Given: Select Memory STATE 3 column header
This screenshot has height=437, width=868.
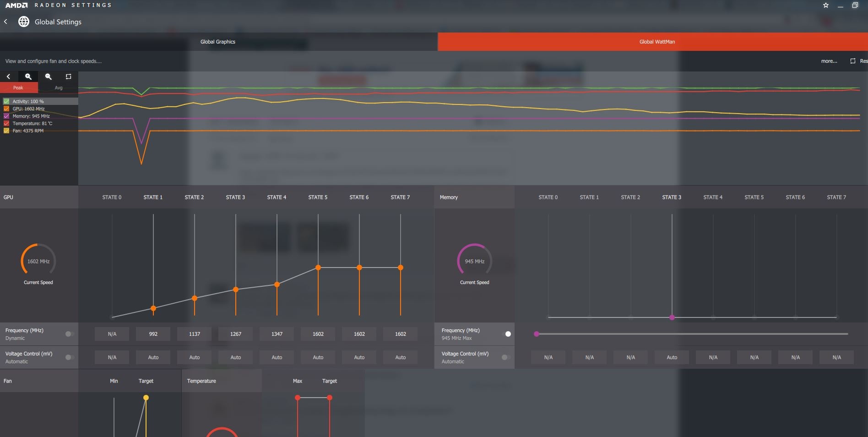Looking at the screenshot, I should tap(672, 197).
